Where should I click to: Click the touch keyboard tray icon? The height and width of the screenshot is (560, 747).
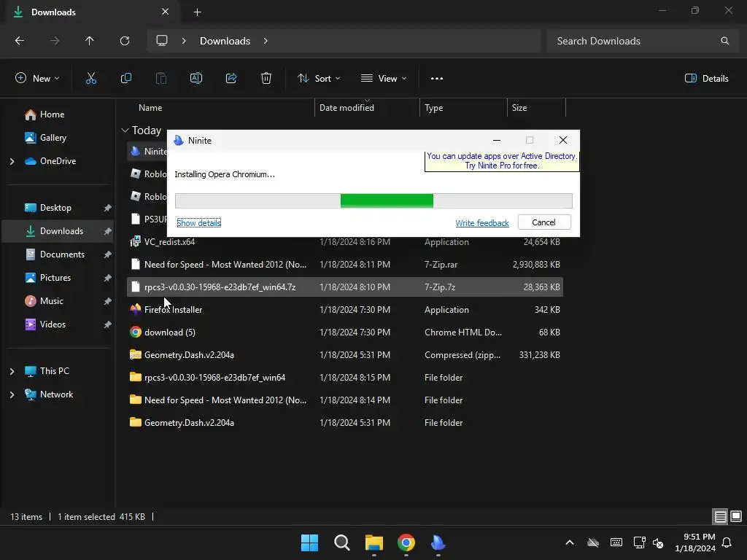tap(616, 542)
